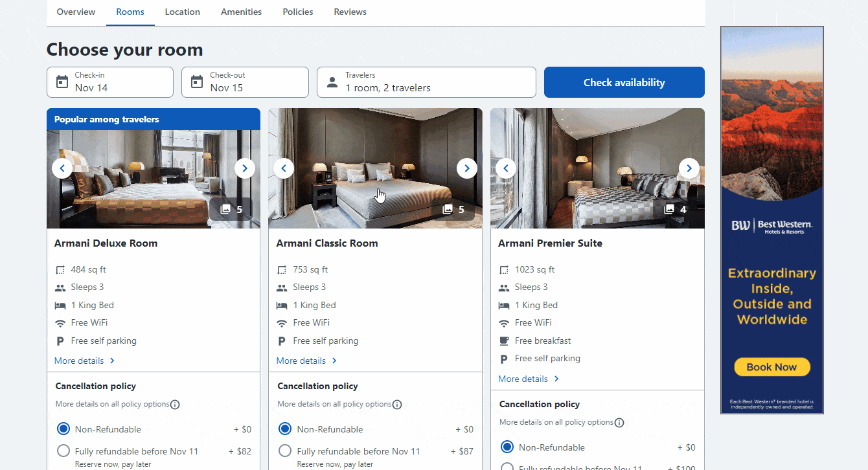The image size is (868, 470).
Task: Open the Check-out date picker
Action: click(x=245, y=82)
